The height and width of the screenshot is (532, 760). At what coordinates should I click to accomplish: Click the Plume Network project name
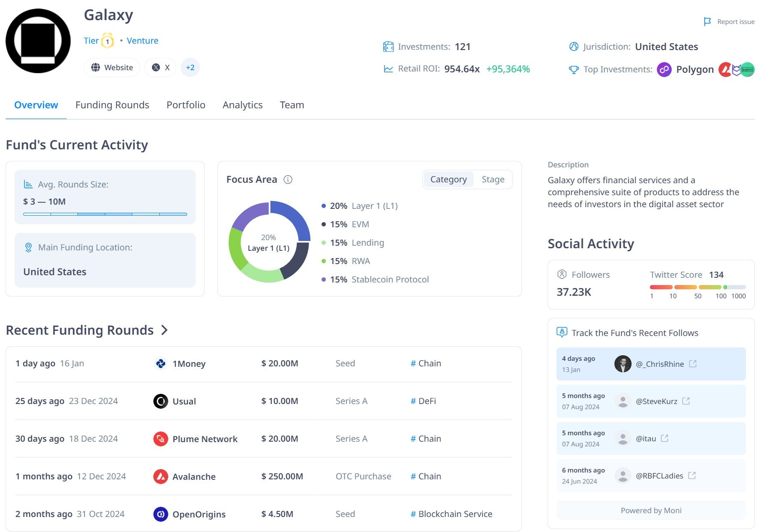[x=205, y=439]
